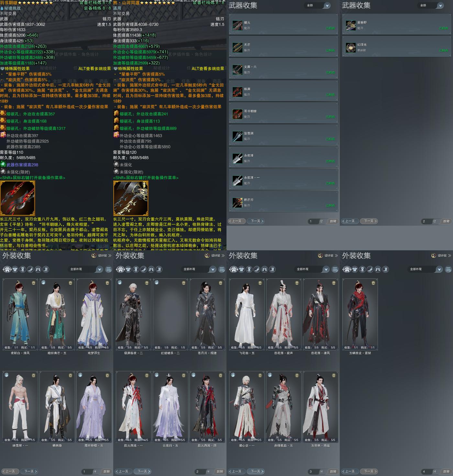Click the 星垂野 weapon icon

point(350,25)
